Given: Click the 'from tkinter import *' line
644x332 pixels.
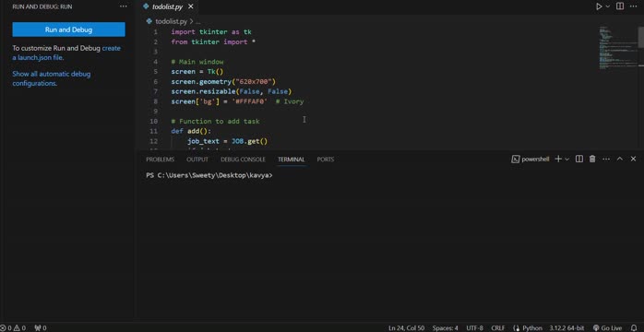Looking at the screenshot, I should (213, 41).
